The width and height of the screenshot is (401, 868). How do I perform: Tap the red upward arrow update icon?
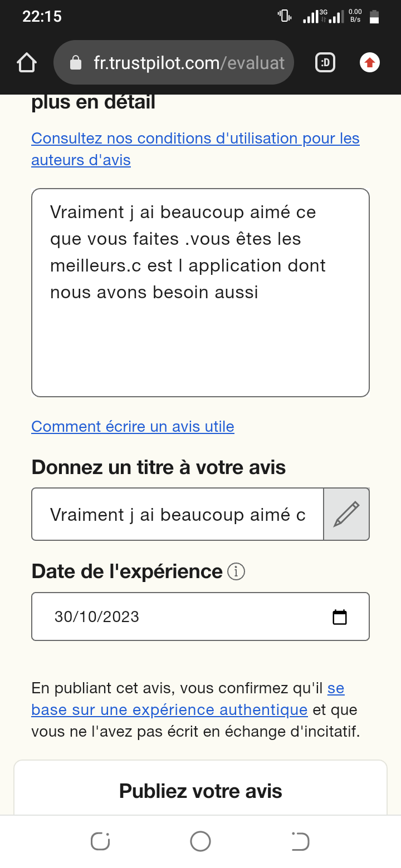[x=369, y=63]
